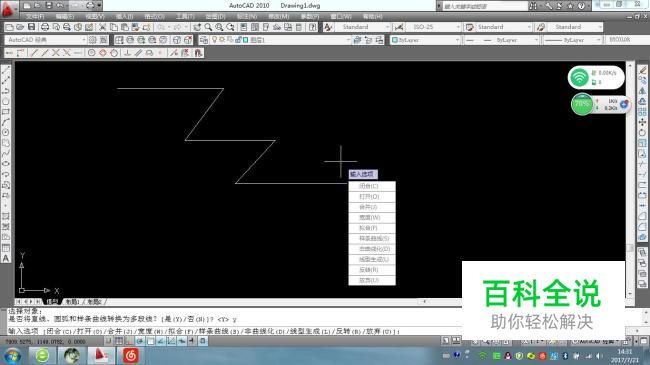
Task: Choose 合并(J) from the option popup
Action: tap(372, 207)
